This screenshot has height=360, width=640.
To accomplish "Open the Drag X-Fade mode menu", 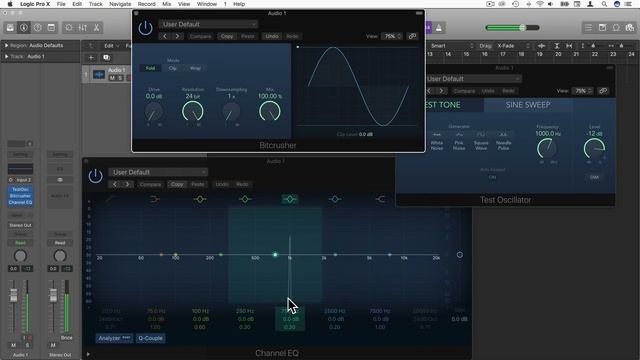I will [x=513, y=46].
